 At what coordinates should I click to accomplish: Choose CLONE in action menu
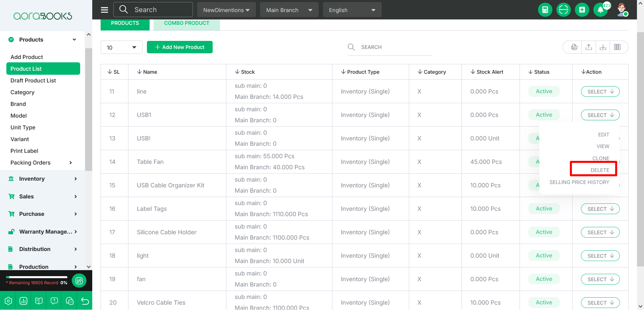point(601,158)
